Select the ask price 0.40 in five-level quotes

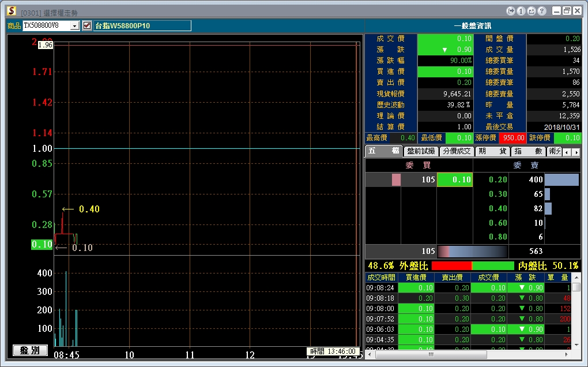point(497,208)
